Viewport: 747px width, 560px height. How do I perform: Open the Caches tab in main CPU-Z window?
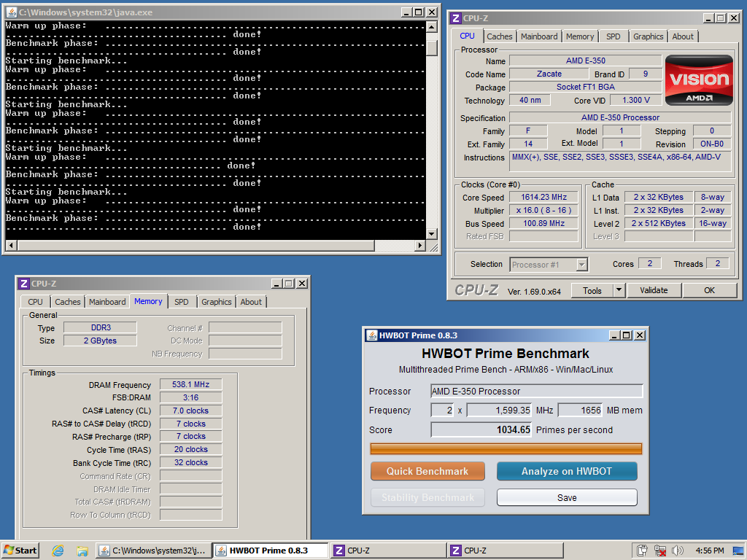coord(499,36)
